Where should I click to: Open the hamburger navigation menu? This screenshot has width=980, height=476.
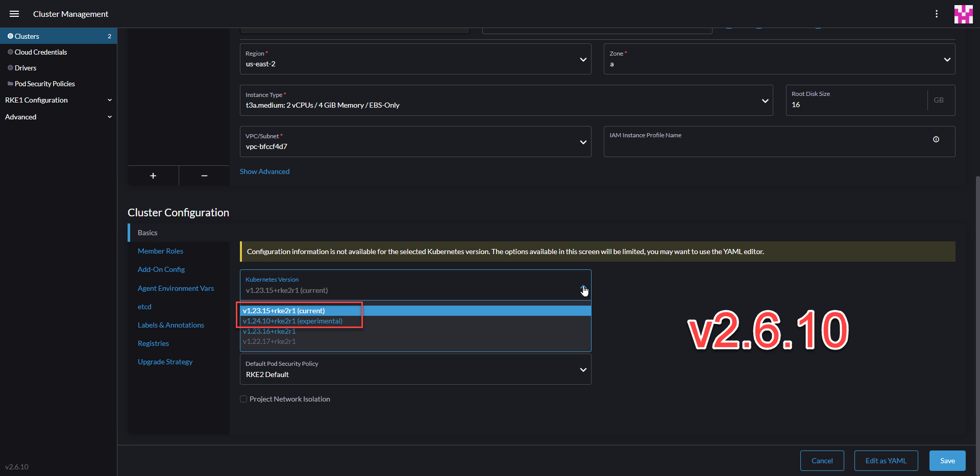(14, 14)
